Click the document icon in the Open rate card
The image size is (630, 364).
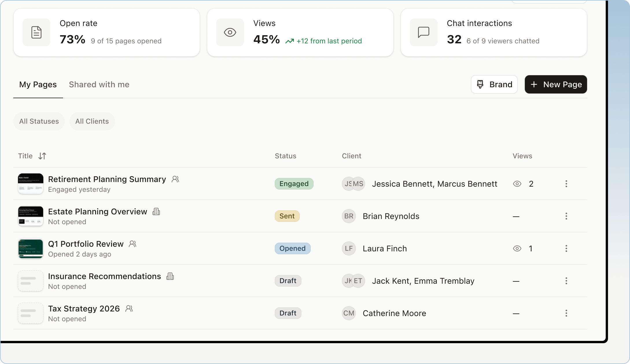pyautogui.click(x=36, y=32)
